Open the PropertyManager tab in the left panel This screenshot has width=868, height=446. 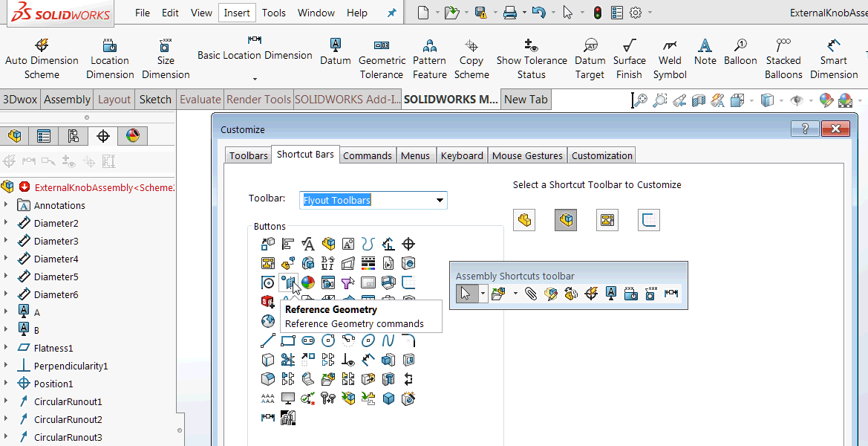[x=44, y=136]
